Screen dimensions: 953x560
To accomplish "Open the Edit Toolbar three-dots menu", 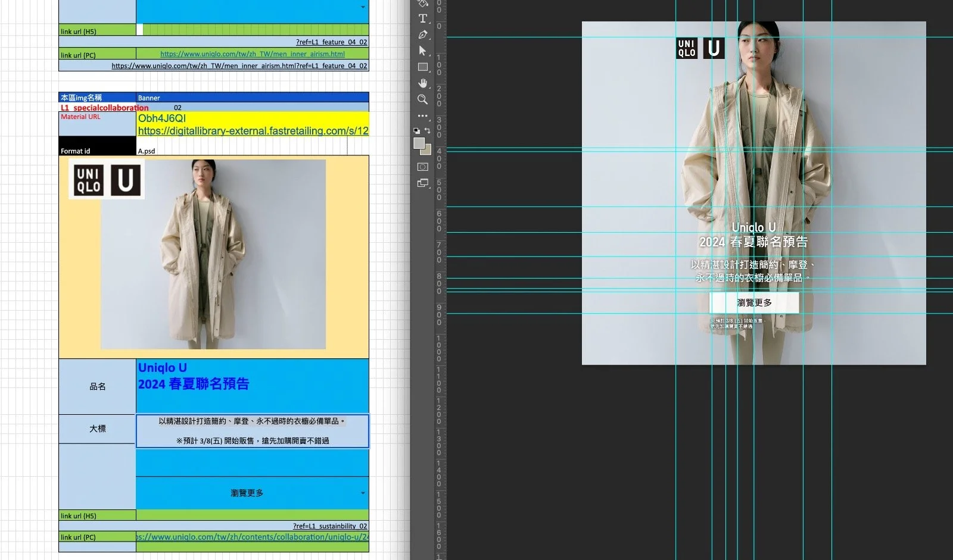I will pyautogui.click(x=423, y=115).
